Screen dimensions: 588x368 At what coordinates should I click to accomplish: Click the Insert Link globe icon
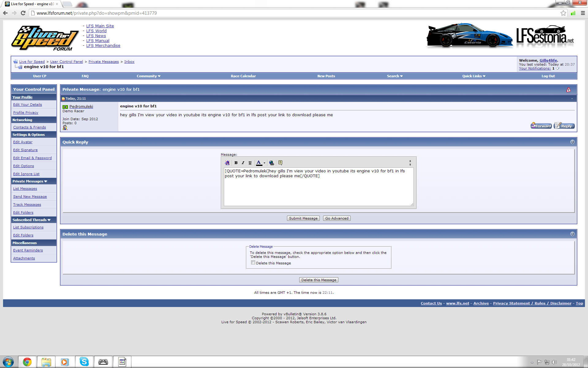coord(271,163)
